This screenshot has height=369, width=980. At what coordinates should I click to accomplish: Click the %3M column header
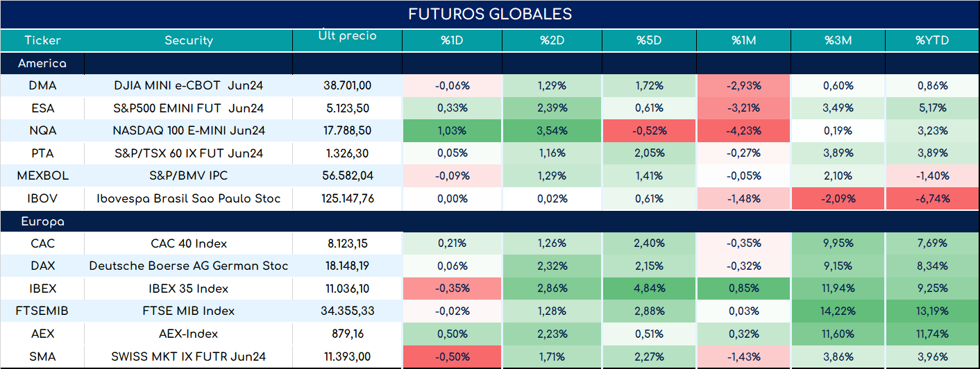coord(838,40)
